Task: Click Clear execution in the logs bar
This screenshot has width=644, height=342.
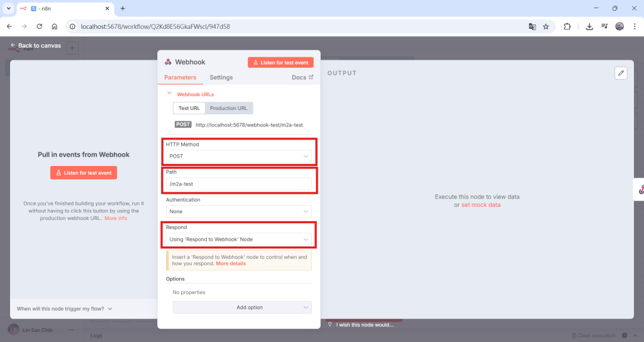Action: [593, 336]
